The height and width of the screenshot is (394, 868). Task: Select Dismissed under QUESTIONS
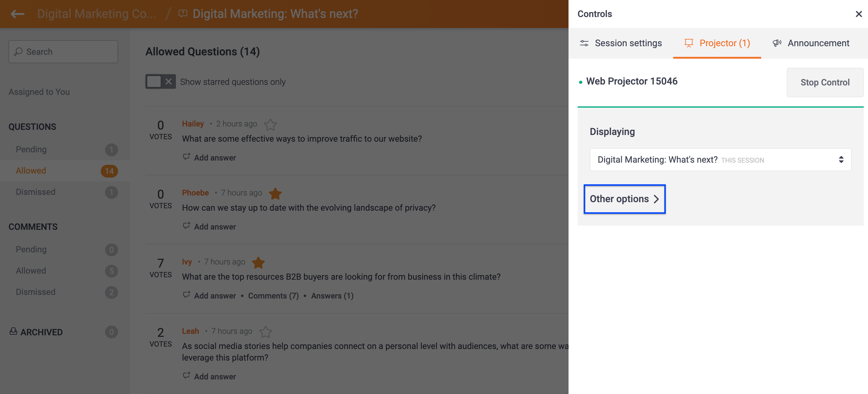(65, 192)
